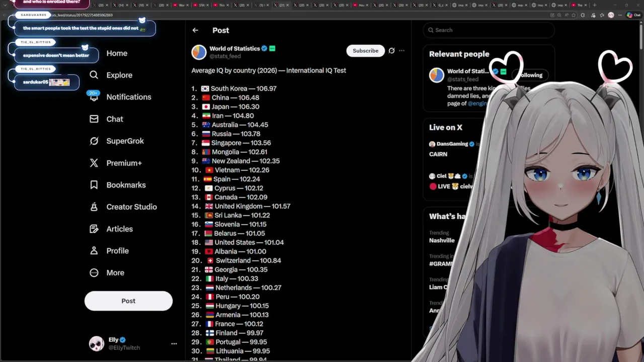644x362 pixels.
Task: Switch to the X tab labeled (10)
Action: [x=141, y=5]
